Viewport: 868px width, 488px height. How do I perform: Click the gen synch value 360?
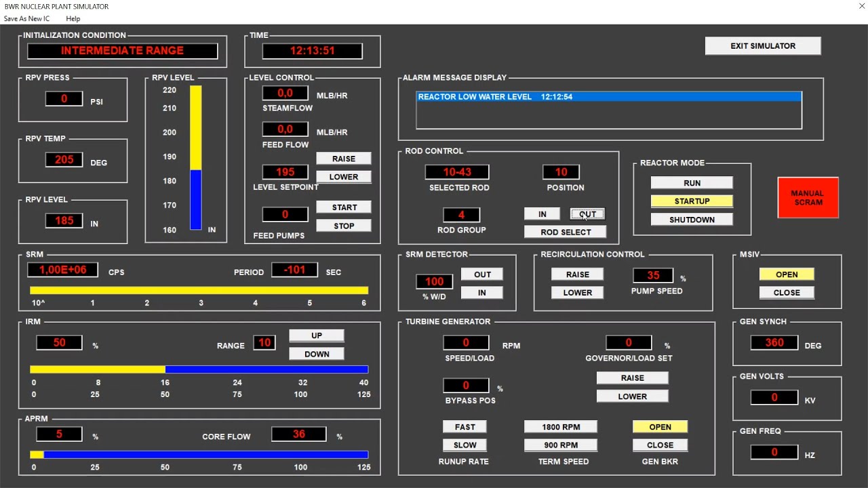tap(774, 343)
